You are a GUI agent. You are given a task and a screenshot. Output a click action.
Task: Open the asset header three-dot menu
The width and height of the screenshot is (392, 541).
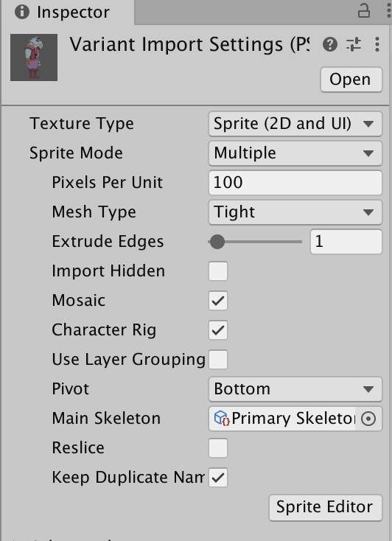tap(377, 44)
